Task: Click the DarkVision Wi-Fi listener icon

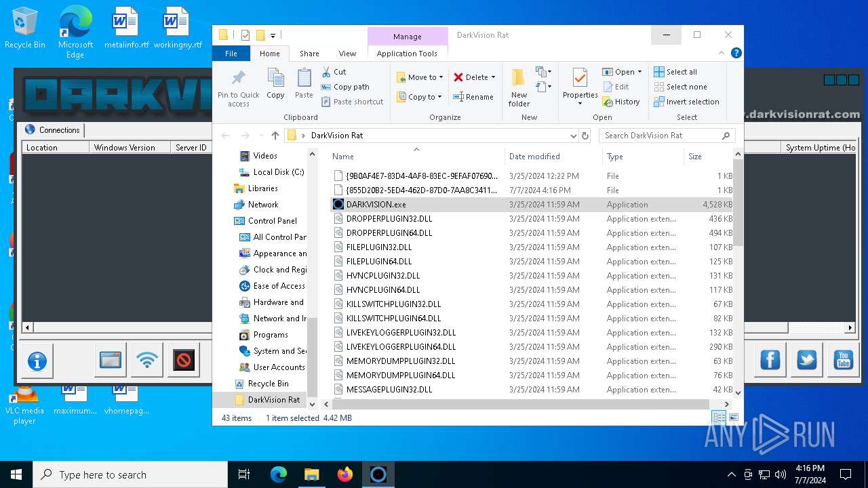Action: [x=146, y=360]
